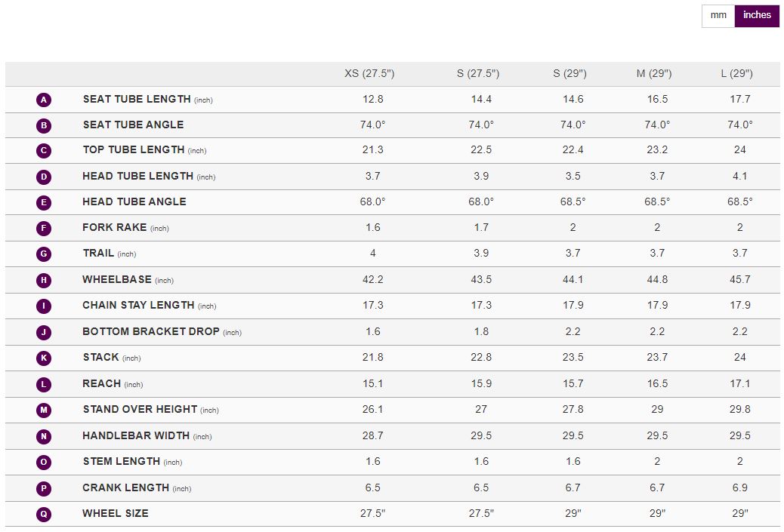Viewport: 784px width, 532px height.
Task: Click the letter L badge beside Reach
Action: point(44,384)
